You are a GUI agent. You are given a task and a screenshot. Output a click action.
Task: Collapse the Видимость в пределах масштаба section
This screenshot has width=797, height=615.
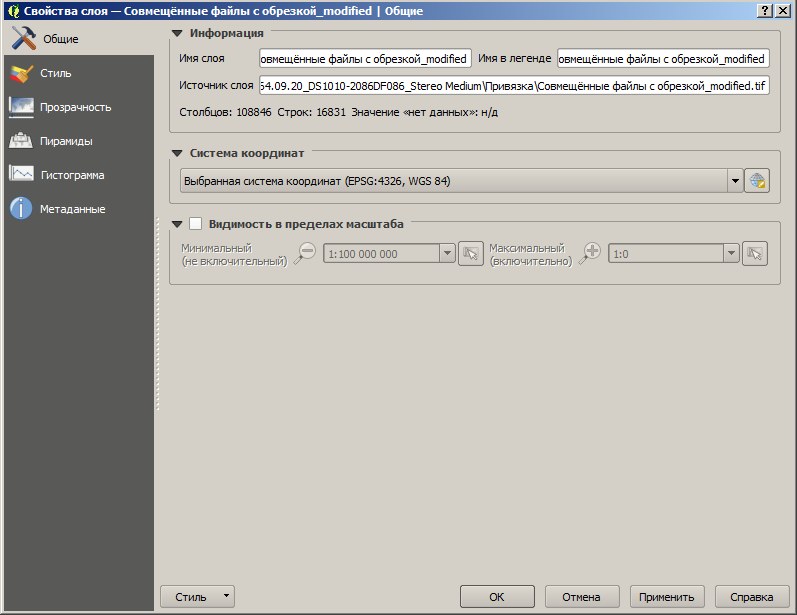(177, 224)
